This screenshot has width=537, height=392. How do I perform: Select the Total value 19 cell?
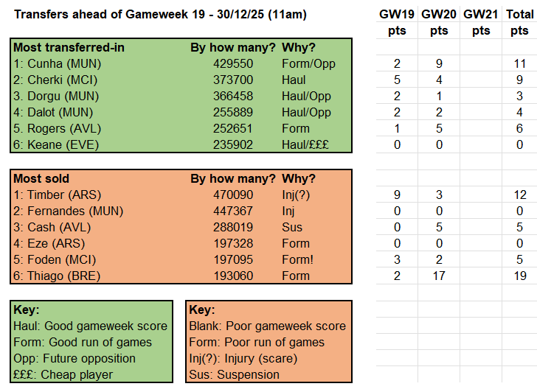click(x=519, y=276)
